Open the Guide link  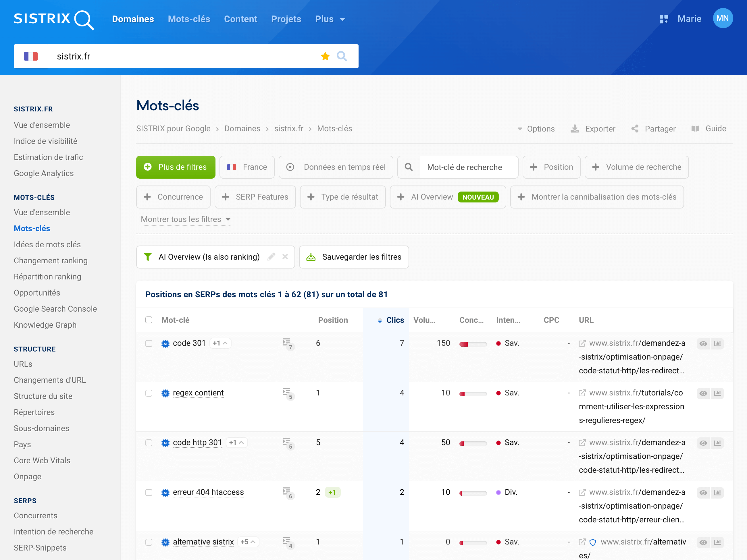[709, 129]
